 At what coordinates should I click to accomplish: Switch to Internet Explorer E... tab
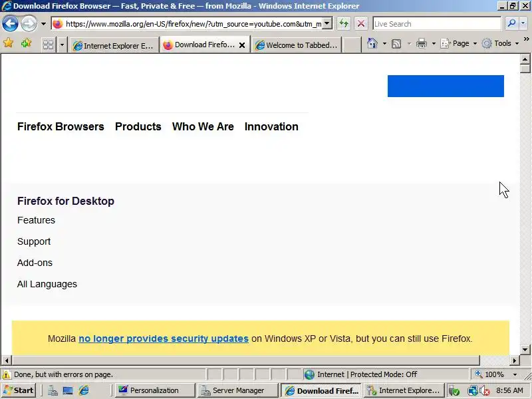click(113, 45)
